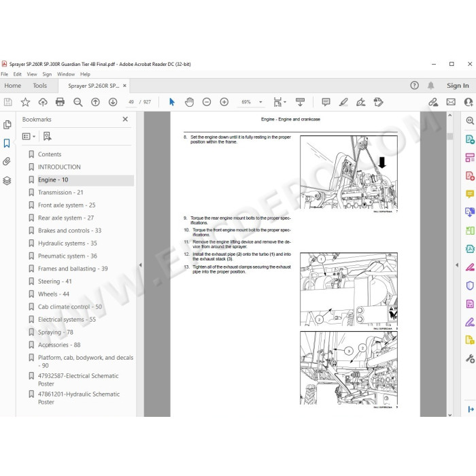
Task: Open attachments paperclip panel
Action: pyautogui.click(x=7, y=161)
